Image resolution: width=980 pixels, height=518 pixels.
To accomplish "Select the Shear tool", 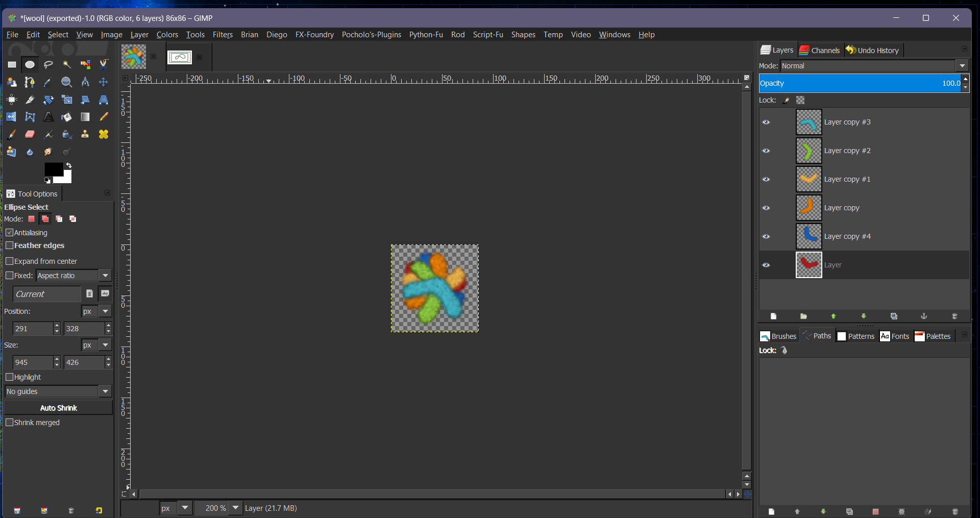I will pos(85,100).
